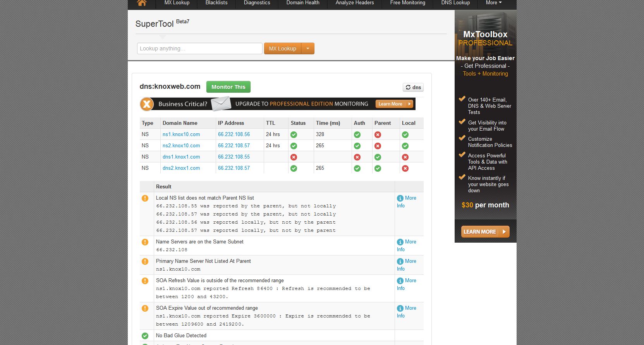This screenshot has width=644, height=345.
Task: Click the Auth check icon for ns2.knox10.com
Action: pos(357,146)
